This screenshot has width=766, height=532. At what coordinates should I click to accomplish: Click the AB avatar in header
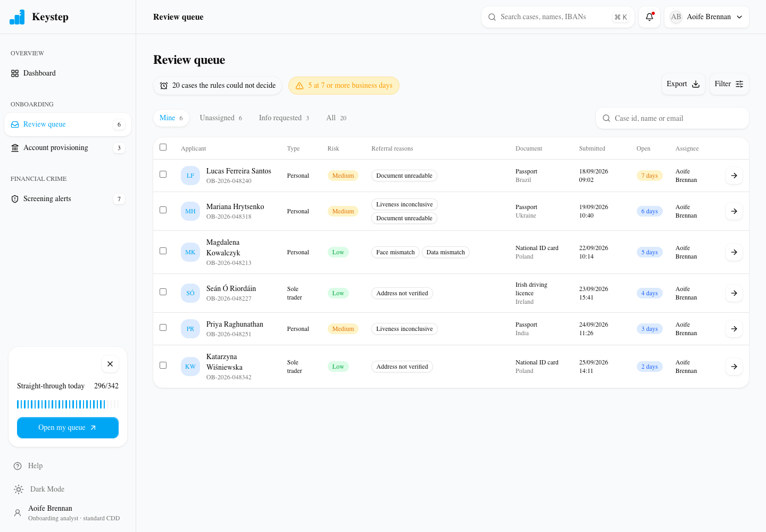point(676,17)
